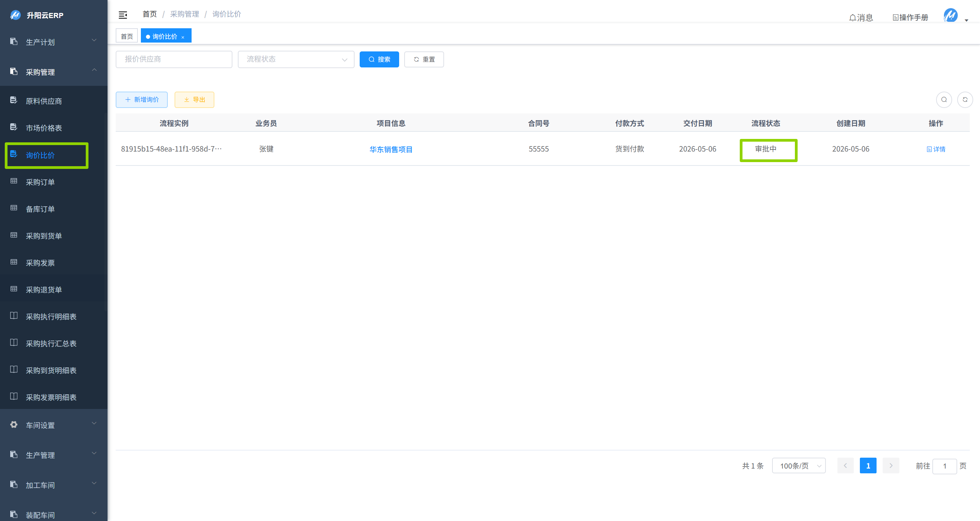Collapse the 采购管理 sidebar menu
Image resolution: width=980 pixels, height=521 pixels.
coord(54,72)
